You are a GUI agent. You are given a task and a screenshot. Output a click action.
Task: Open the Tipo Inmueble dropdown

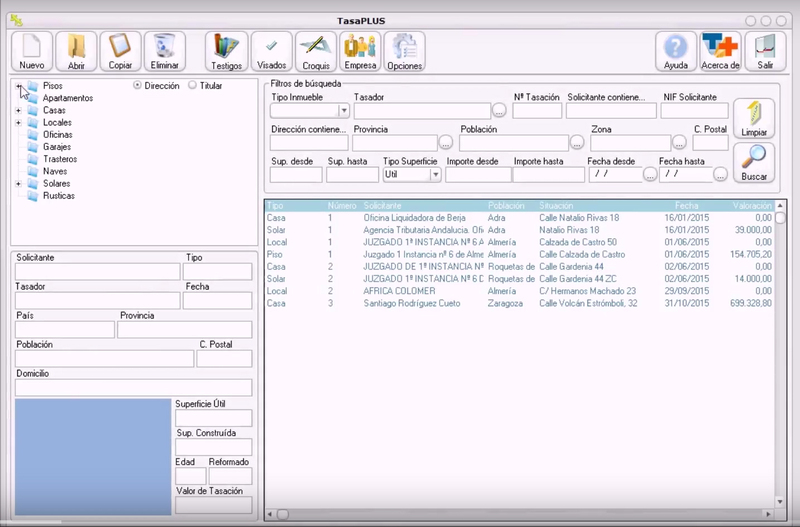tap(344, 111)
